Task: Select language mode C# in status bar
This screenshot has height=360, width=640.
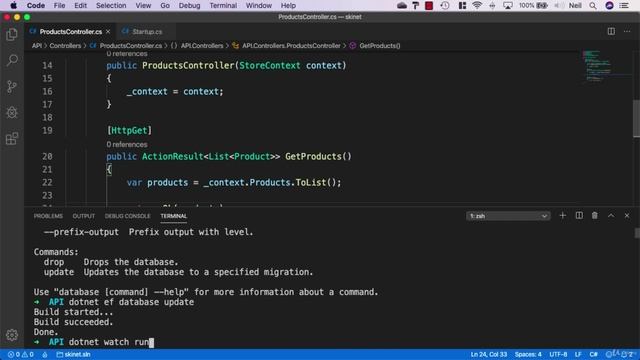Action: pos(593,354)
